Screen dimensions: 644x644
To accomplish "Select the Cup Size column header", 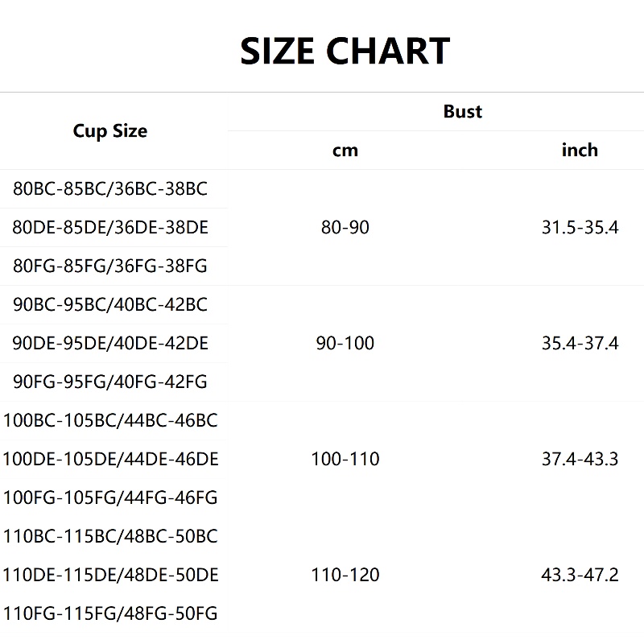I will pyautogui.click(x=110, y=131).
